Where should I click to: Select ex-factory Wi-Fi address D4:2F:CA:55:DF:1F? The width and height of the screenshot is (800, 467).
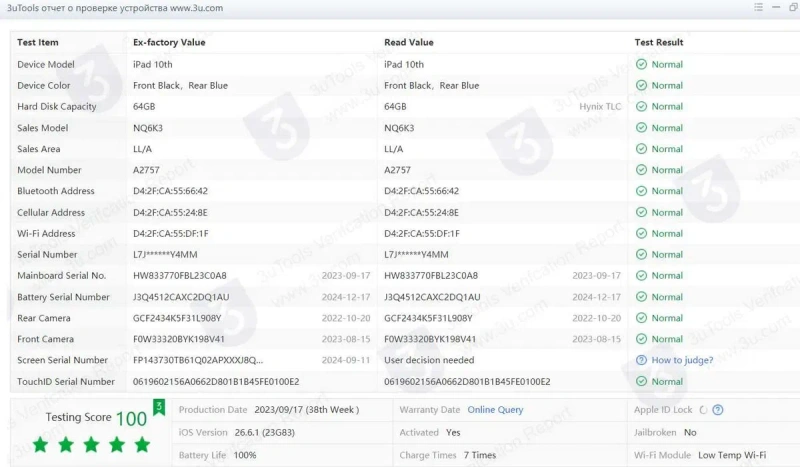coord(171,233)
